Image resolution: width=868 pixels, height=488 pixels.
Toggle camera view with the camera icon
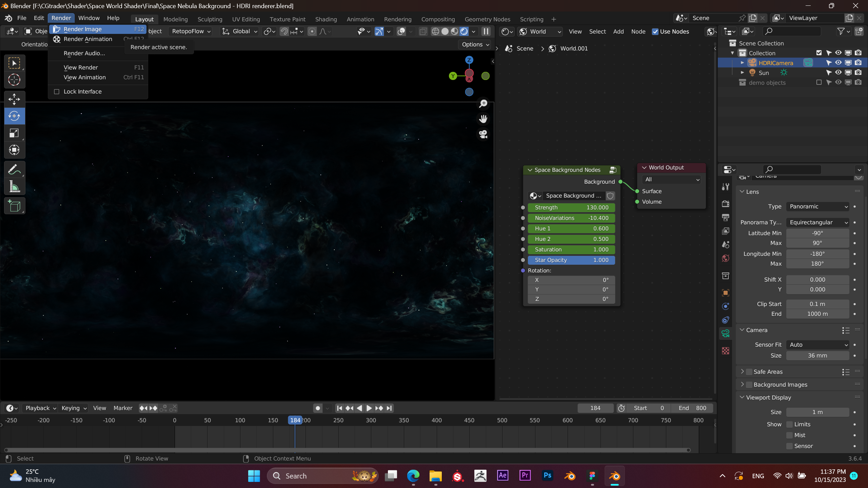coord(483,134)
